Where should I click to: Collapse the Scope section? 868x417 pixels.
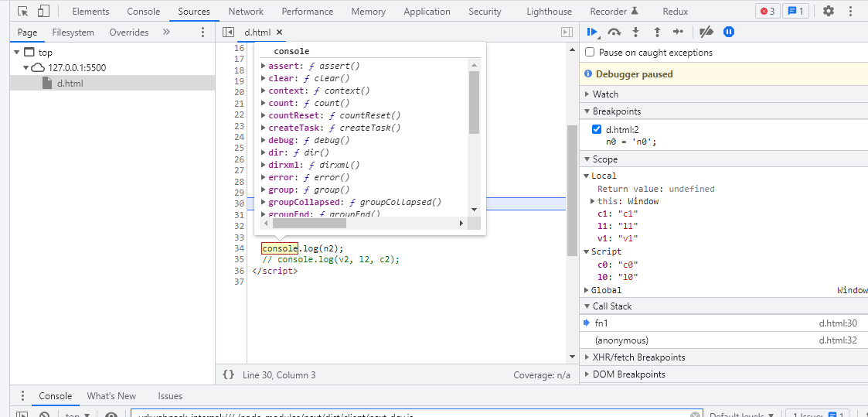pos(587,159)
